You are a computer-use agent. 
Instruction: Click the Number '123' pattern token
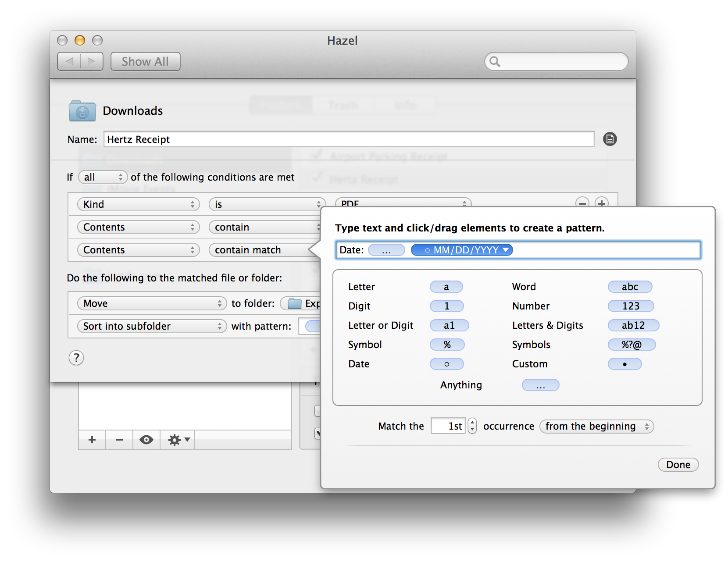point(631,306)
